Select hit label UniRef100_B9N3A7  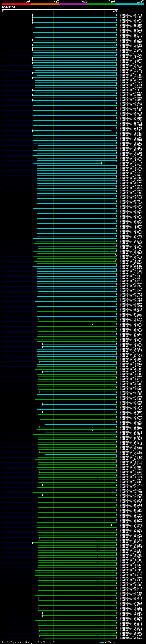131,25
